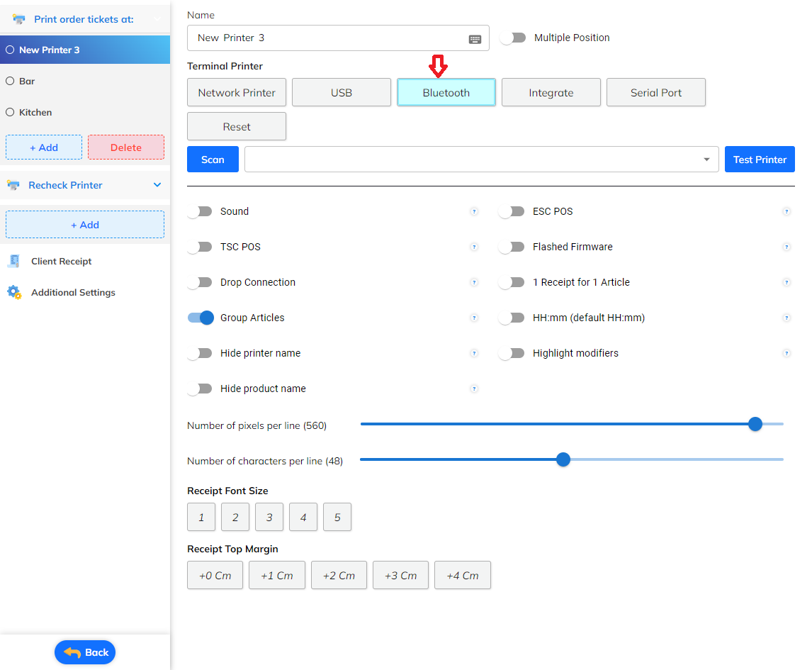Screen dimensions: 812x670
Task: Enable the Multiple Position toggle
Action: (513, 38)
